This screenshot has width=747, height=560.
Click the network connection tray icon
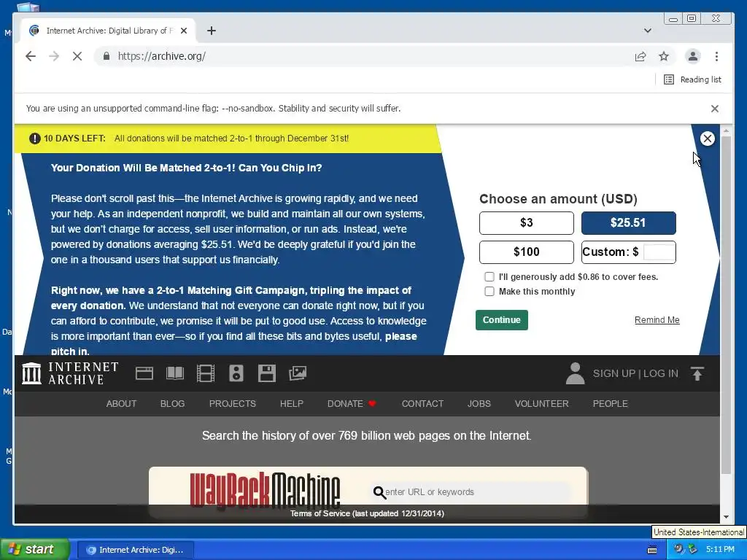(692, 550)
